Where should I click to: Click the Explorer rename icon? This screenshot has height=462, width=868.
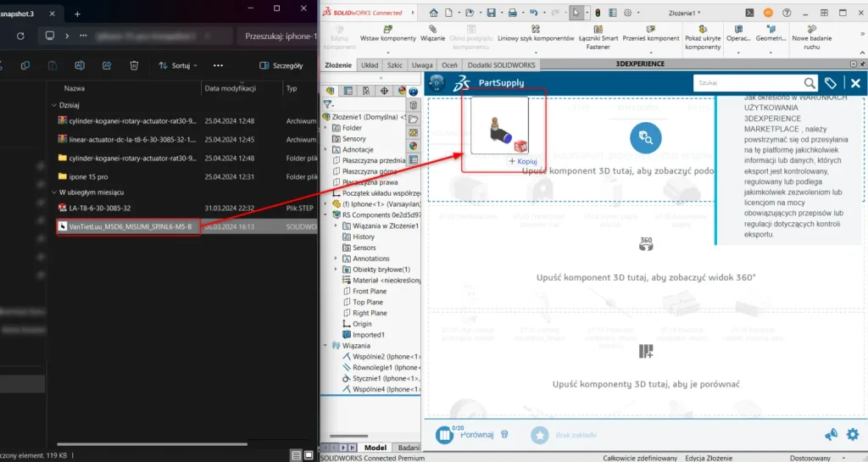[x=80, y=65]
